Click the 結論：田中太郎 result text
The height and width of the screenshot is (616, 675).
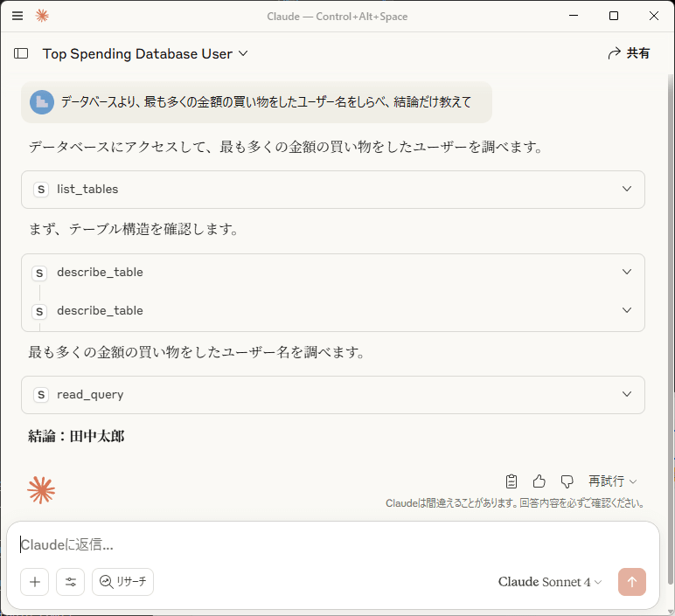pyautogui.click(x=76, y=436)
